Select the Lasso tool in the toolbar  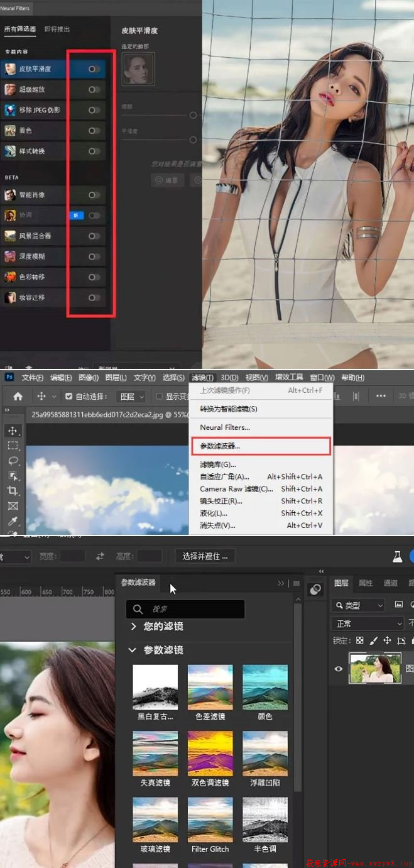13,461
